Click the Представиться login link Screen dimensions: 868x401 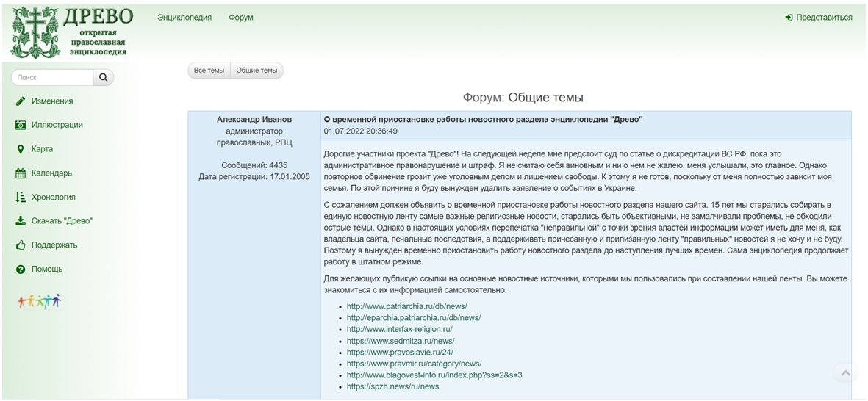pyautogui.click(x=824, y=17)
